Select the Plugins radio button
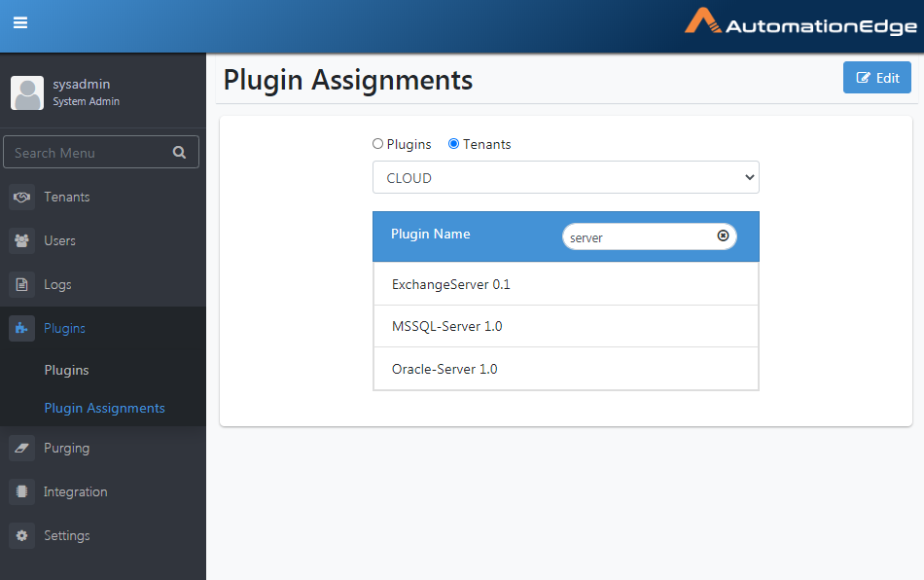Viewport: 924px width, 580px height. pyautogui.click(x=377, y=143)
